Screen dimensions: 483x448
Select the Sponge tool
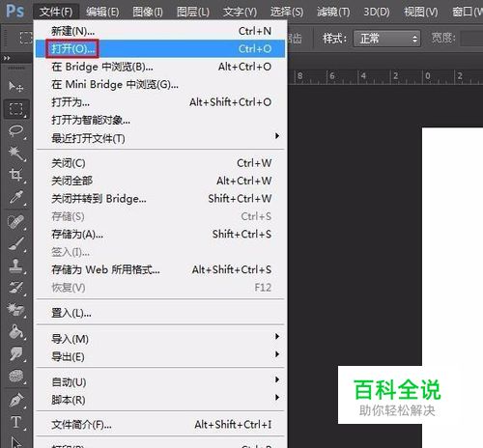coord(15,376)
